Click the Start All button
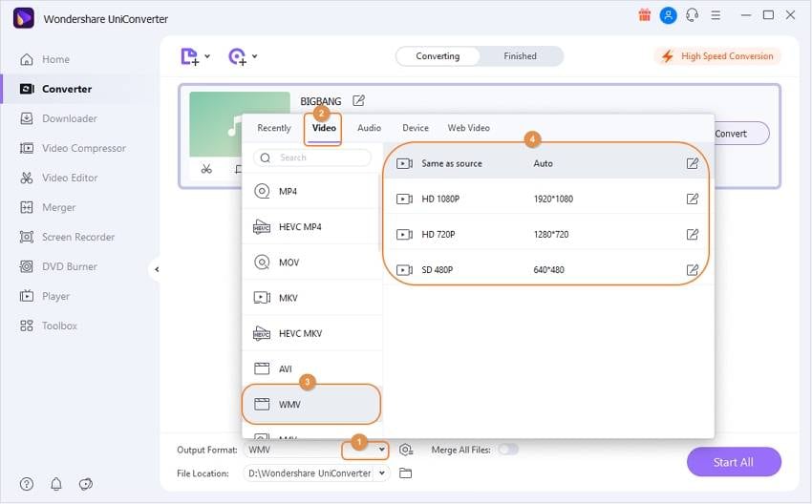 (734, 462)
